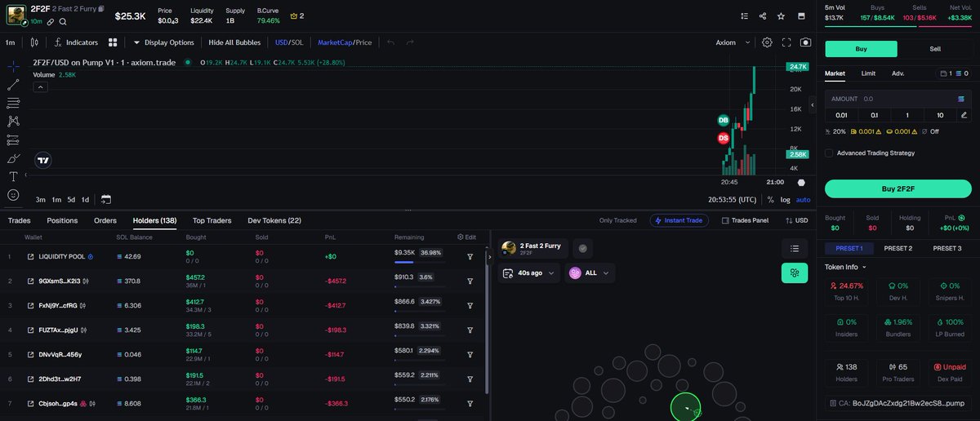
Task: Select the green bubble map view button
Action: (x=794, y=273)
